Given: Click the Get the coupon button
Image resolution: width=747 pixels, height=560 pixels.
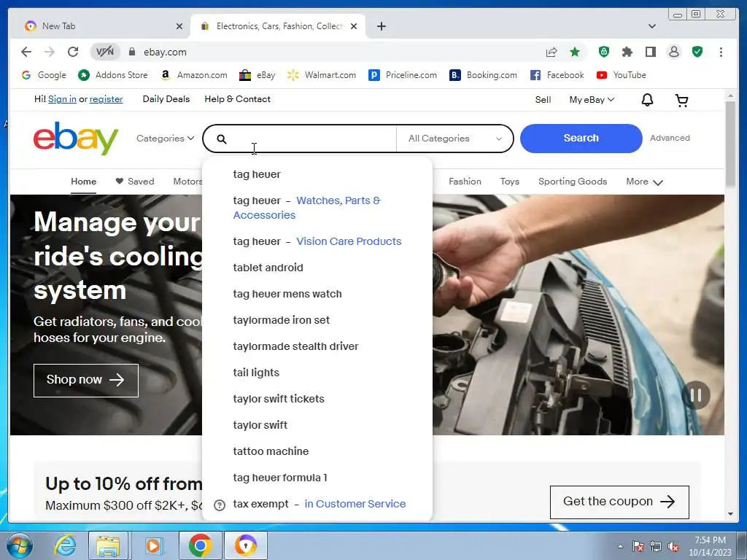Looking at the screenshot, I should [x=619, y=502].
